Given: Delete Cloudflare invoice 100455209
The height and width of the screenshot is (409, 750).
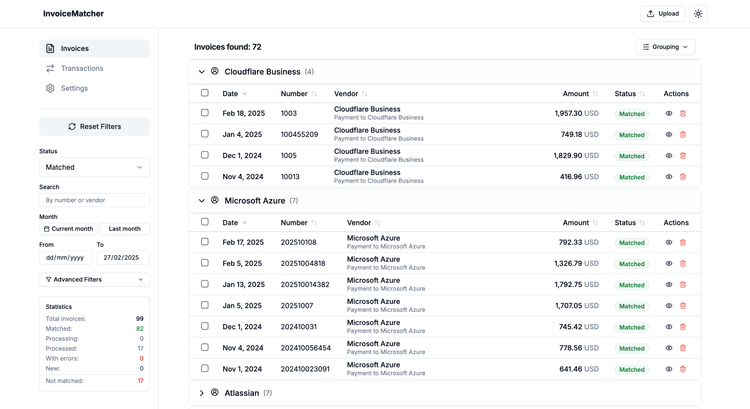Looking at the screenshot, I should [683, 134].
